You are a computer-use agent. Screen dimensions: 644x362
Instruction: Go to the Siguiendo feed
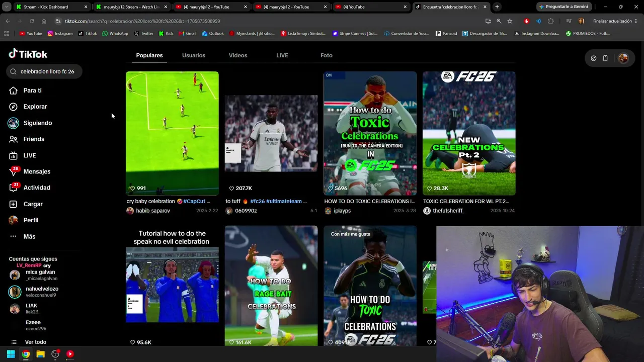coord(30,123)
